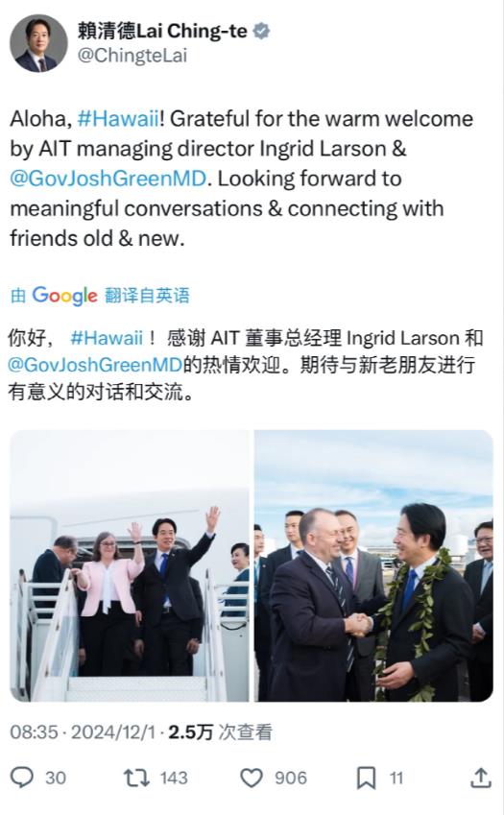Open @GovJoshGreenMD mention in English text
This screenshot has height=815, width=504.
pos(108,179)
